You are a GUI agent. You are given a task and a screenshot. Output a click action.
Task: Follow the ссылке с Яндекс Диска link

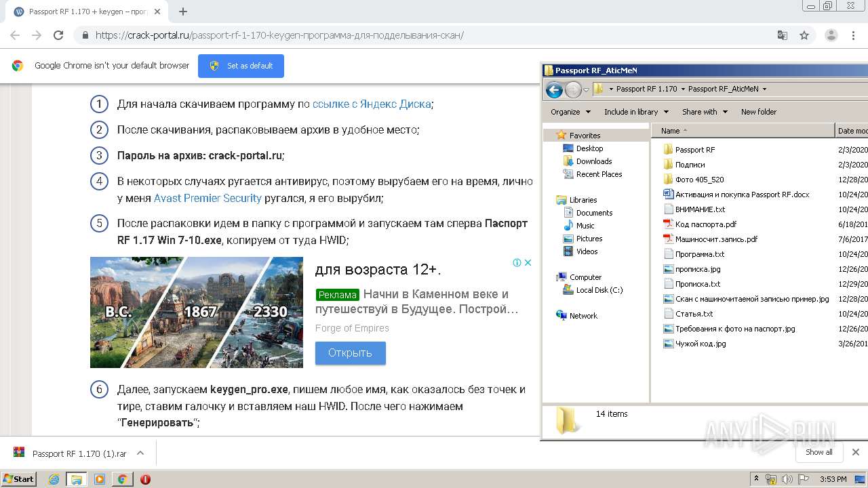(372, 104)
